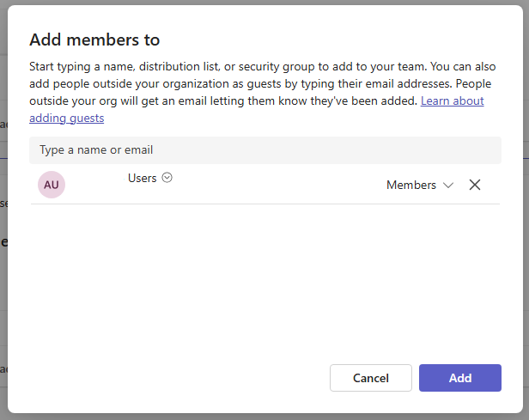Image resolution: width=529 pixels, height=420 pixels.
Task: Click the chevron arrow next to Members
Action: click(447, 186)
